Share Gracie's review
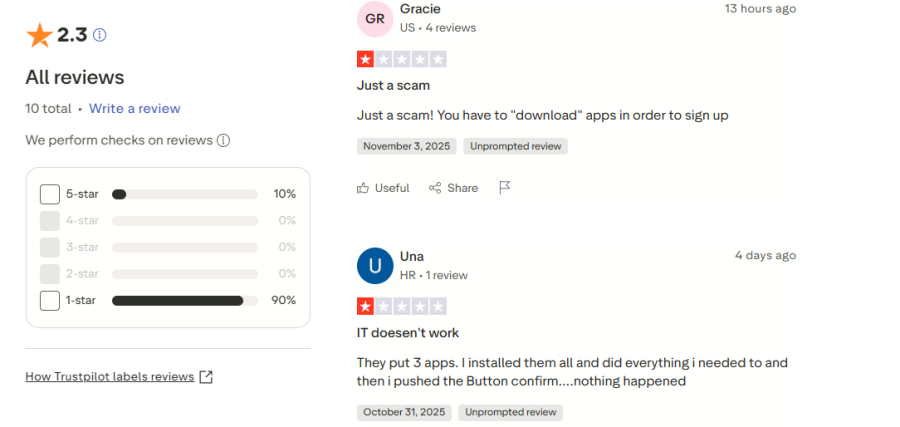900x427 pixels. pyautogui.click(x=453, y=188)
